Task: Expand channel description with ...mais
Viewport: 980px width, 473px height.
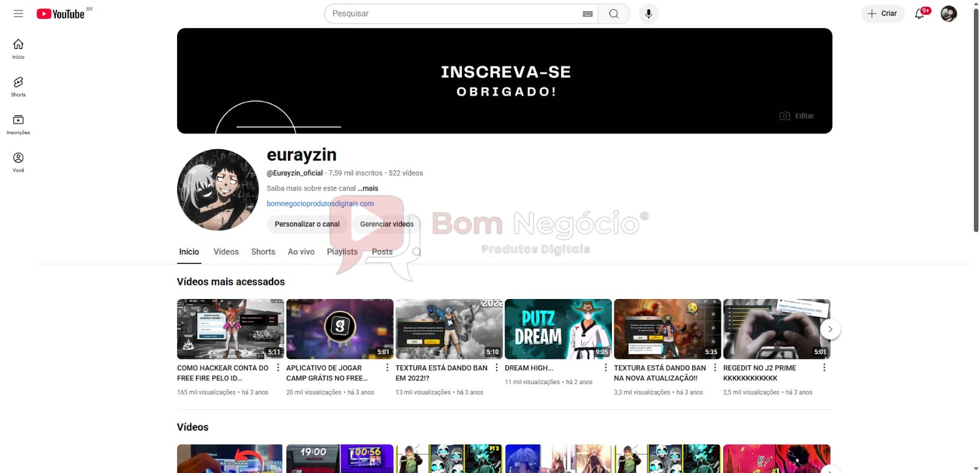Action: 368,189
